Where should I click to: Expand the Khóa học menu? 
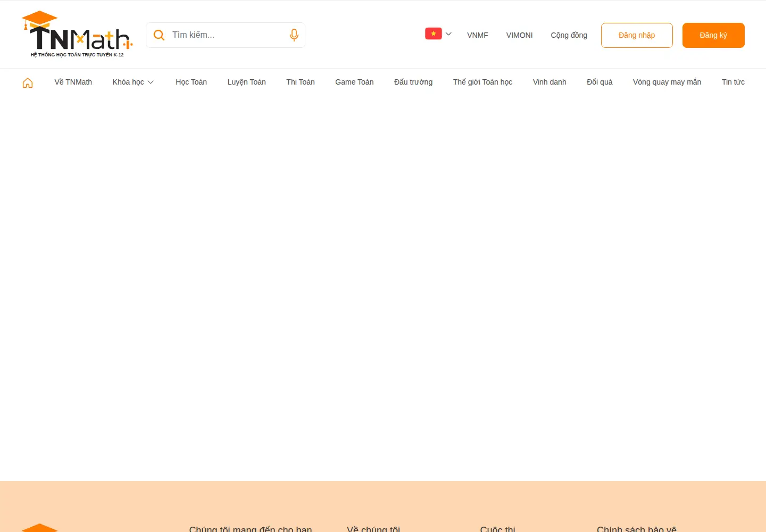[133, 82]
